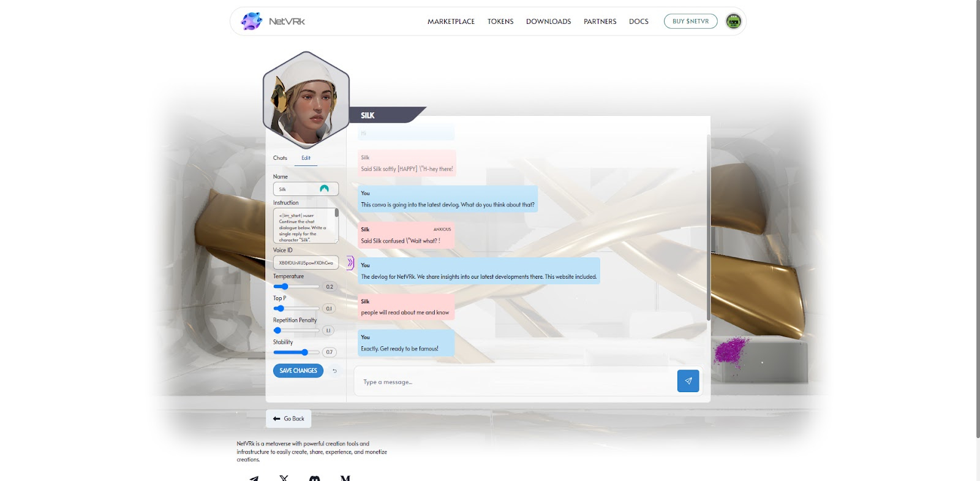Open the TOKENS menu

pos(500,21)
